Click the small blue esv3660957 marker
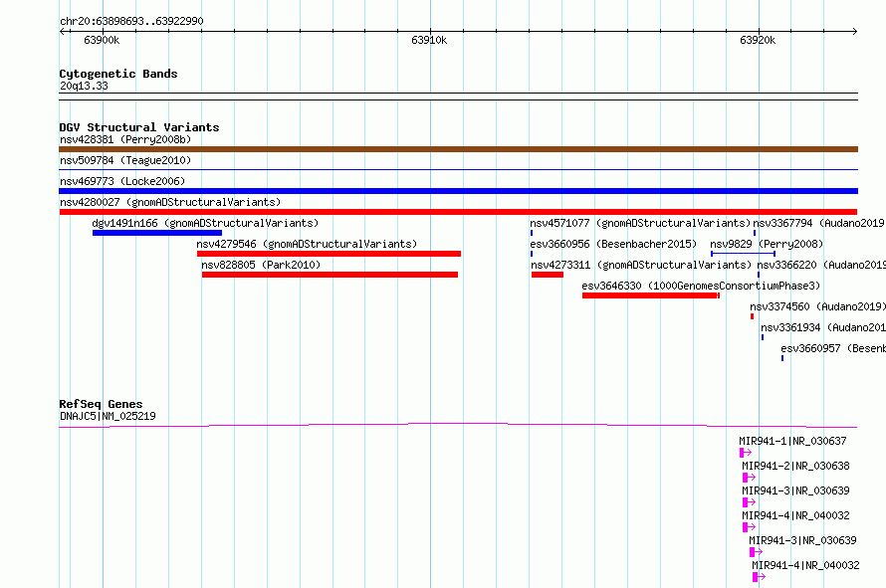The width and height of the screenshot is (886, 588). [x=782, y=358]
